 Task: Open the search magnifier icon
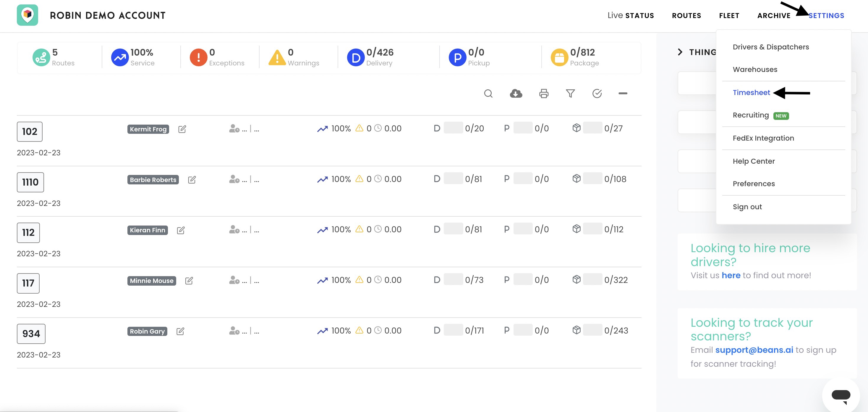pos(488,94)
